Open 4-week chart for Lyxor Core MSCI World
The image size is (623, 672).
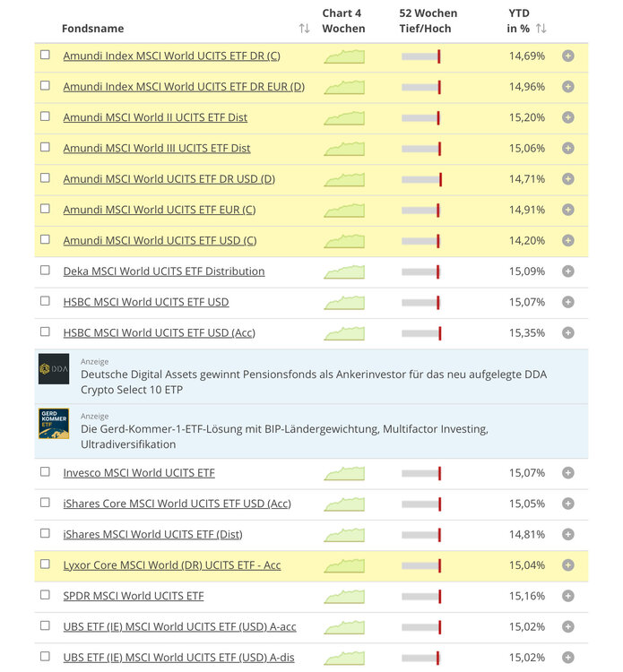(344, 565)
